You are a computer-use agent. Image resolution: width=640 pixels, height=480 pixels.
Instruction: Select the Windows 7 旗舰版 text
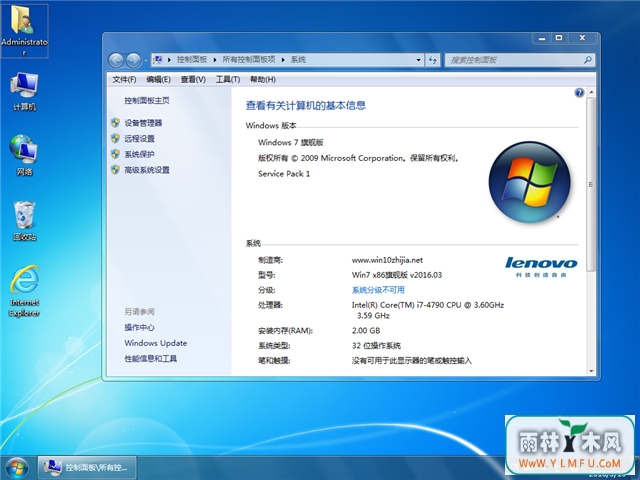291,142
